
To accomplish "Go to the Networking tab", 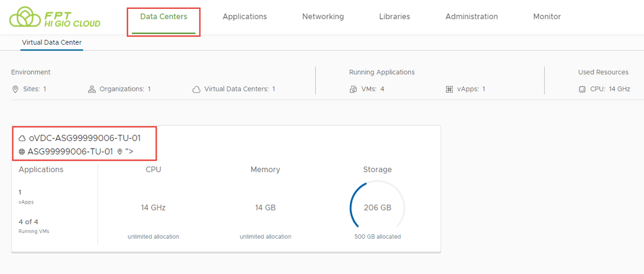I will (x=323, y=16).
